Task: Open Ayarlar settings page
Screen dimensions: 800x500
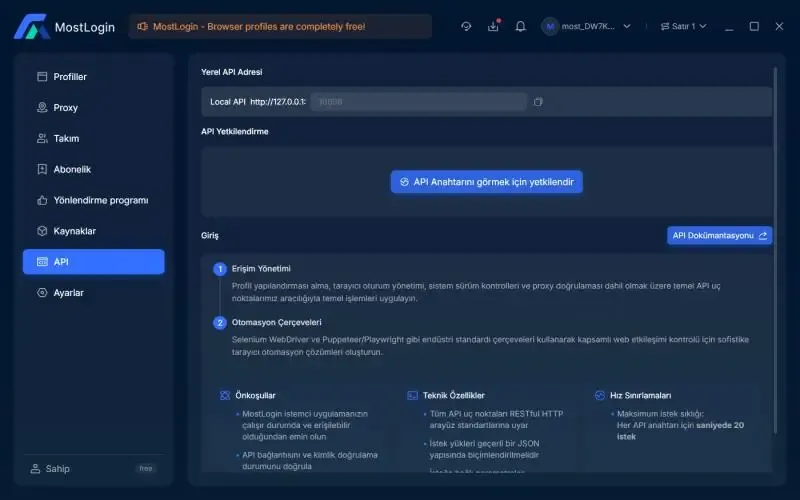Action: (94, 292)
